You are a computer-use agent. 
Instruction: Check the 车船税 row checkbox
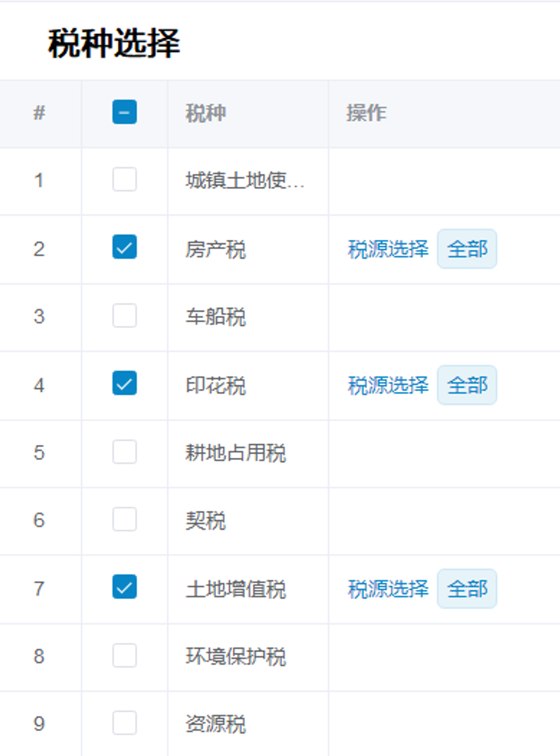click(124, 316)
